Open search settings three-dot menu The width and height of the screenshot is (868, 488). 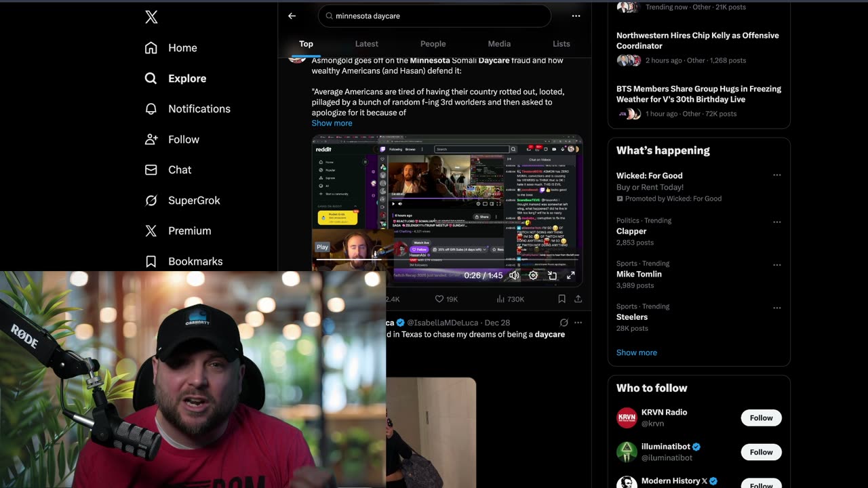coord(576,16)
